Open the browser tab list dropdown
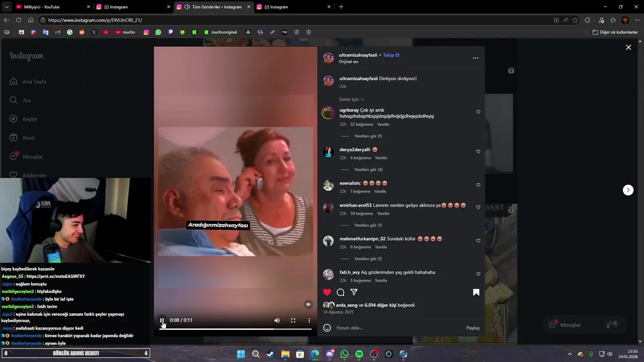Viewport: 644px width, 362px height. pyautogui.click(x=6, y=7)
